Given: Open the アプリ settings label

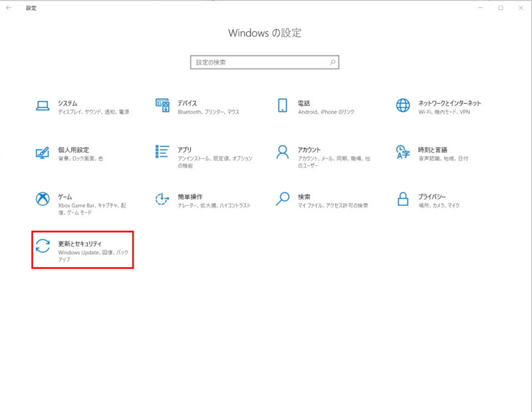Looking at the screenshot, I should (x=185, y=150).
